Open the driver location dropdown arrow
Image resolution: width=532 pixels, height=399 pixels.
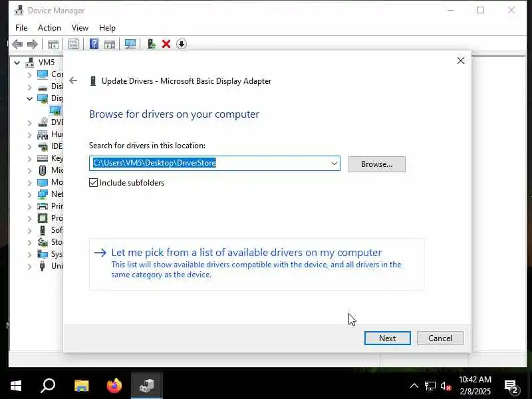(x=334, y=164)
